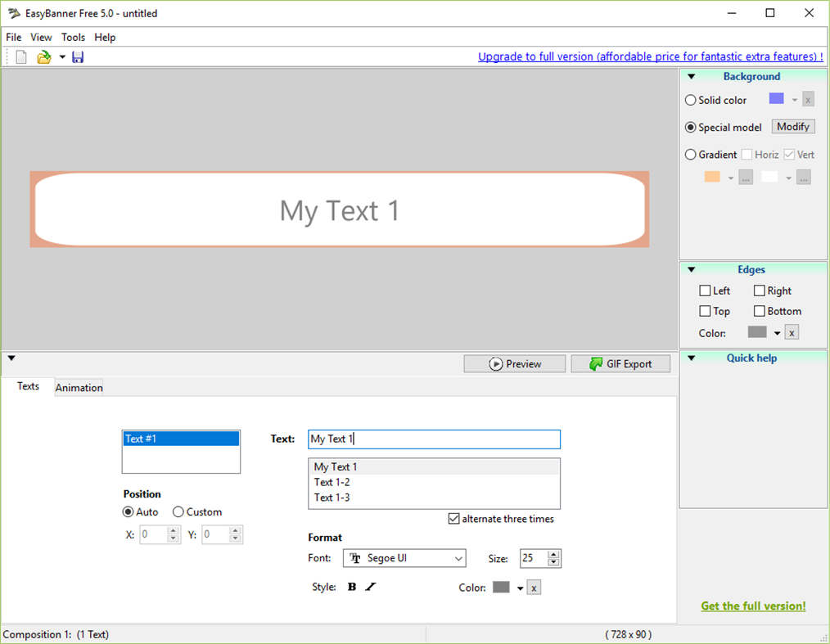Image resolution: width=830 pixels, height=644 pixels.
Task: Enable the Bottom edge checkbox
Action: [760, 311]
